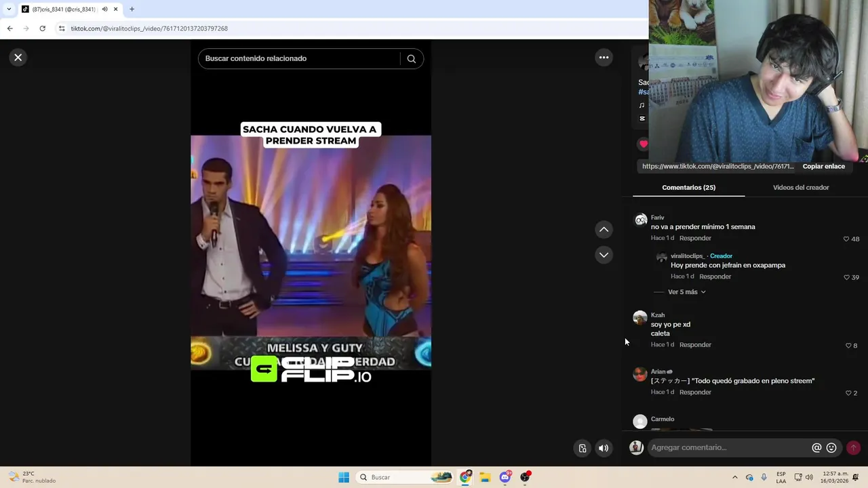Viewport: 868px width, 488px height.
Task: Select comment text 'Hoy prende con jefrain en oxapampa'
Action: [x=728, y=266]
